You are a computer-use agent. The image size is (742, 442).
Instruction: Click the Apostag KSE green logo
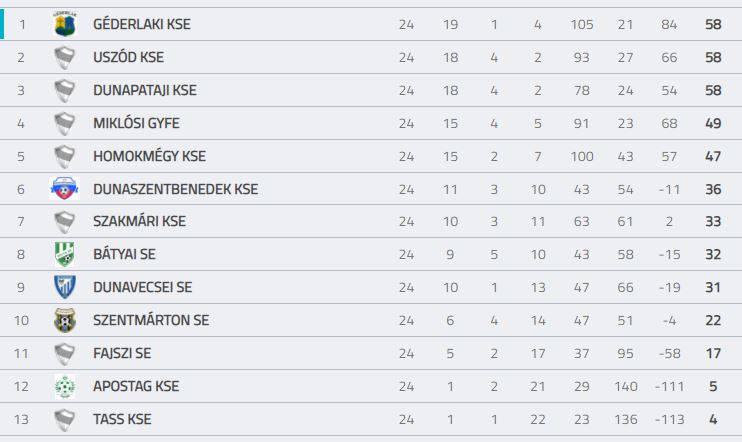pos(65,386)
